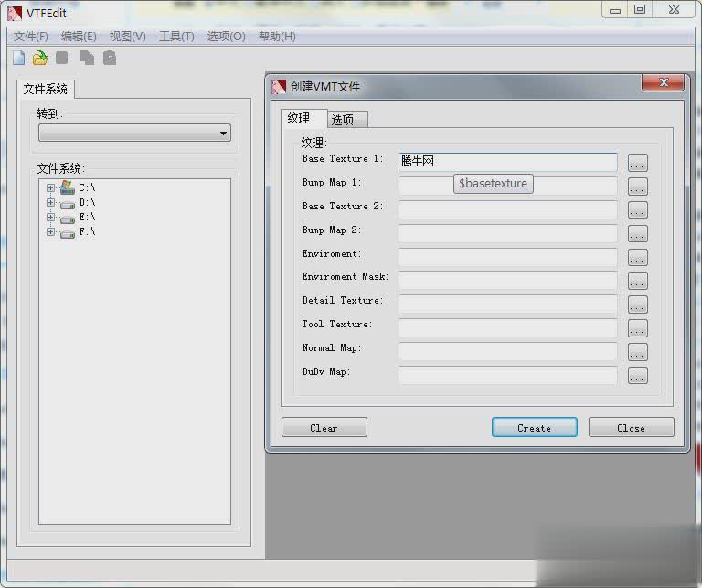This screenshot has height=588, width=702.
Task: Click the Close button in dialog
Action: pyautogui.click(x=632, y=428)
